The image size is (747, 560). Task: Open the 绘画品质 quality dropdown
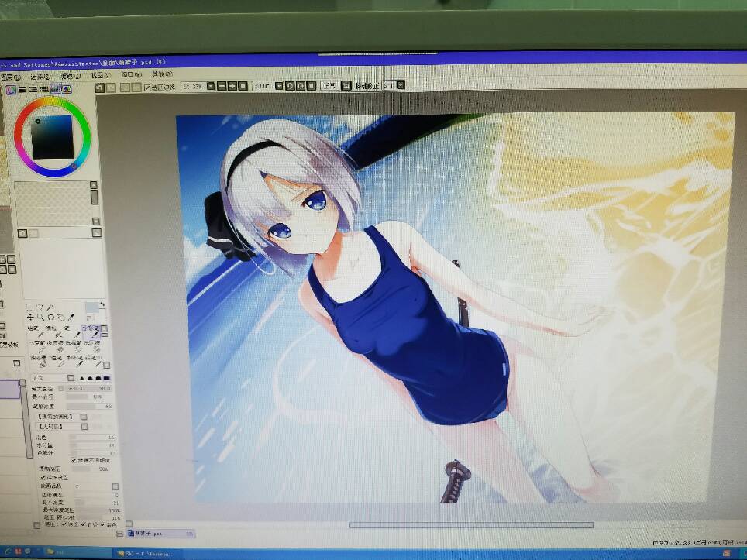[115, 486]
